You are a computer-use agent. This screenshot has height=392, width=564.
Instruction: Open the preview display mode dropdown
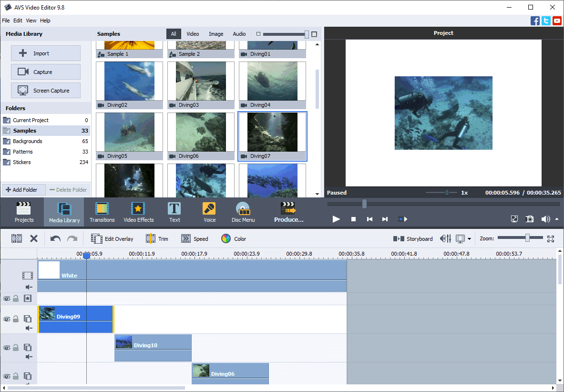click(469, 239)
